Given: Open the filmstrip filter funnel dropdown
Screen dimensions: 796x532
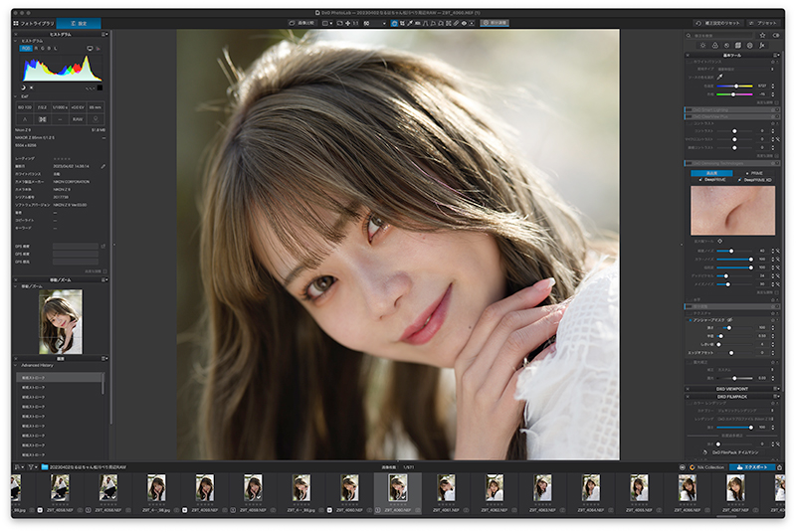Looking at the screenshot, I should tap(32, 467).
